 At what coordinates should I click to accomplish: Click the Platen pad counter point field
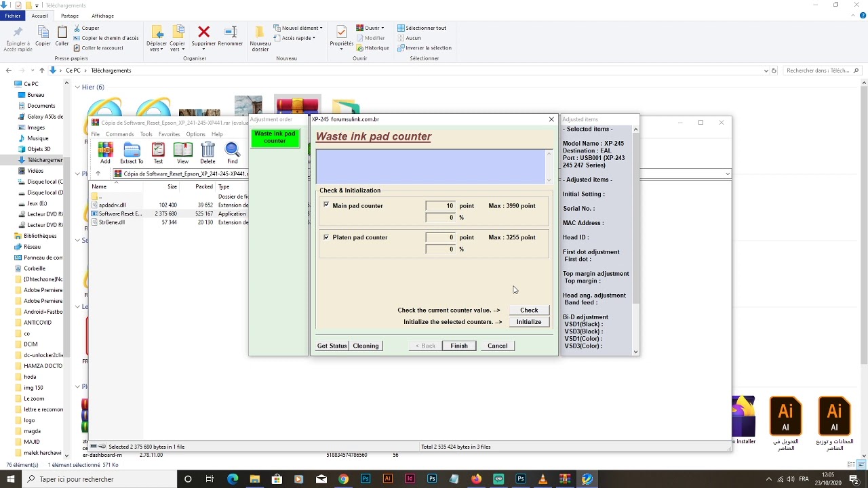pos(440,237)
